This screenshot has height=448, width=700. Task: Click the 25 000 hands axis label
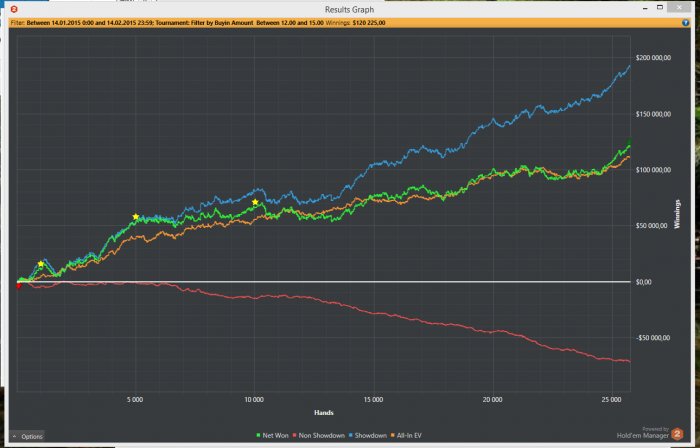click(611, 400)
